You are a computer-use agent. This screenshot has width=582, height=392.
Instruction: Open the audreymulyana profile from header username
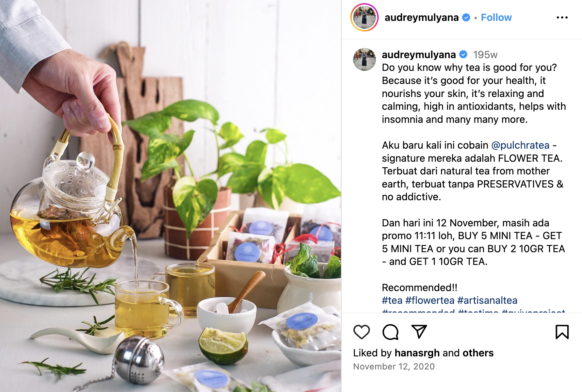coord(421,18)
